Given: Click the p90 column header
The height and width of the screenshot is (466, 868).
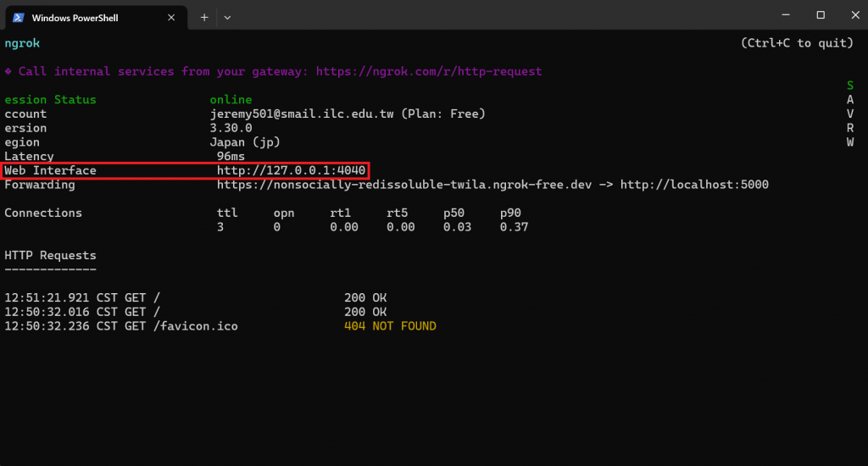Looking at the screenshot, I should (510, 213).
